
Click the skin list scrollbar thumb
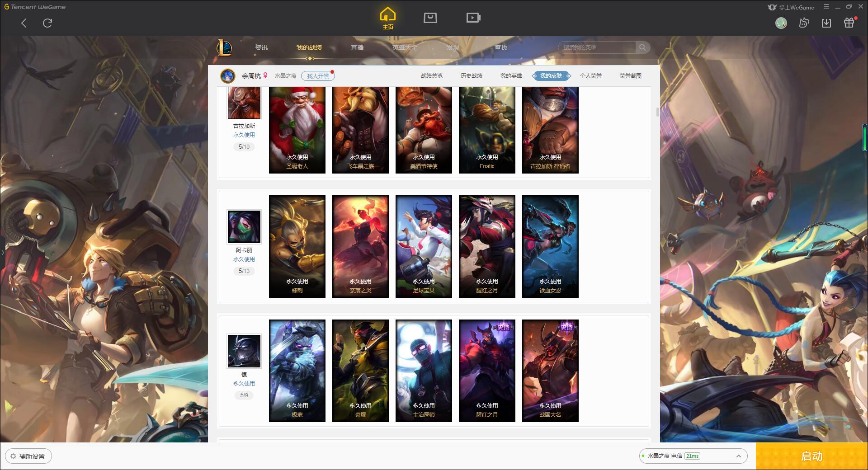coord(657,112)
